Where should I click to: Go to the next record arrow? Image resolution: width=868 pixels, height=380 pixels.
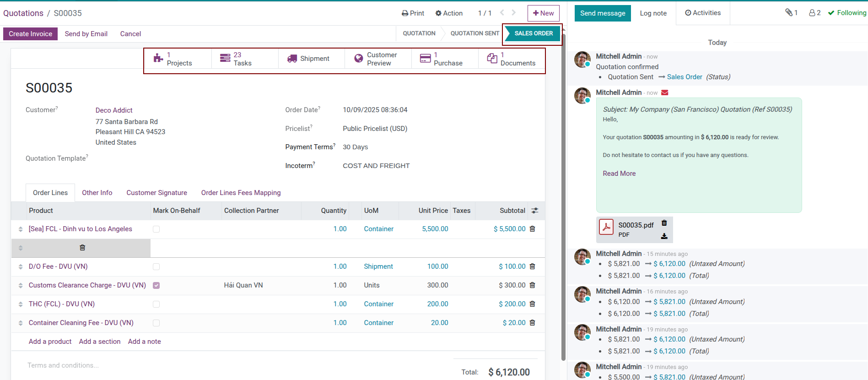click(x=514, y=13)
